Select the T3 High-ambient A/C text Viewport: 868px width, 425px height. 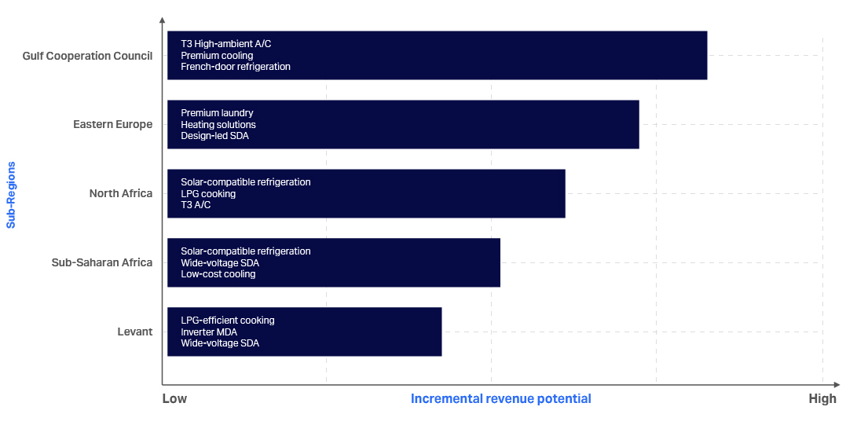pos(225,44)
